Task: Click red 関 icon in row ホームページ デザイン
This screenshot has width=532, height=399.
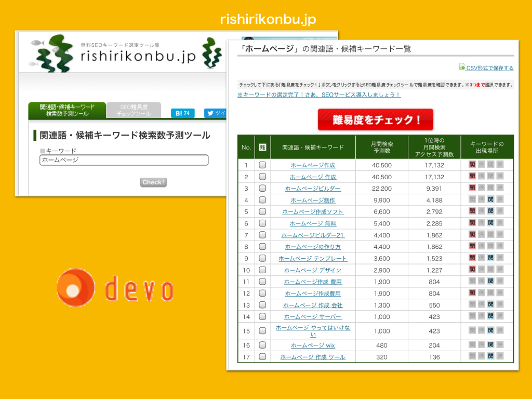Action: (x=472, y=270)
